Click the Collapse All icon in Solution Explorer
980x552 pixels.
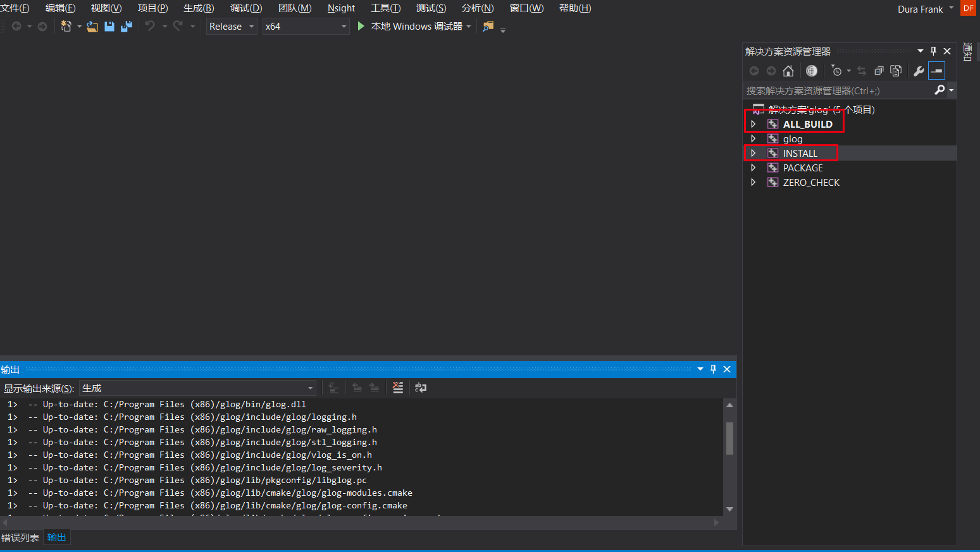tap(879, 71)
